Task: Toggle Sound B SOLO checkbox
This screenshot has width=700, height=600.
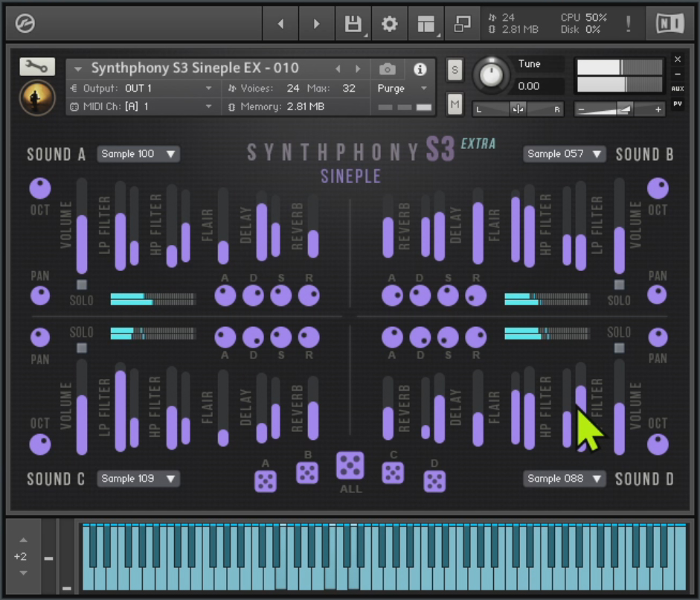Action: coord(619,284)
